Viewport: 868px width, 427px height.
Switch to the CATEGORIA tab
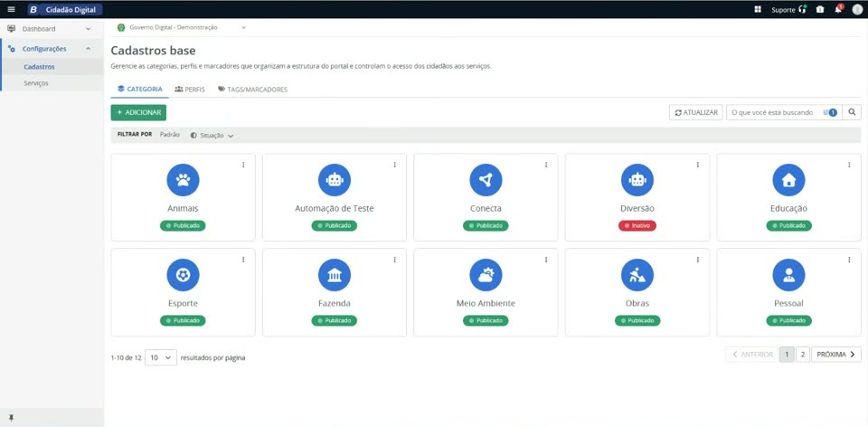click(139, 90)
